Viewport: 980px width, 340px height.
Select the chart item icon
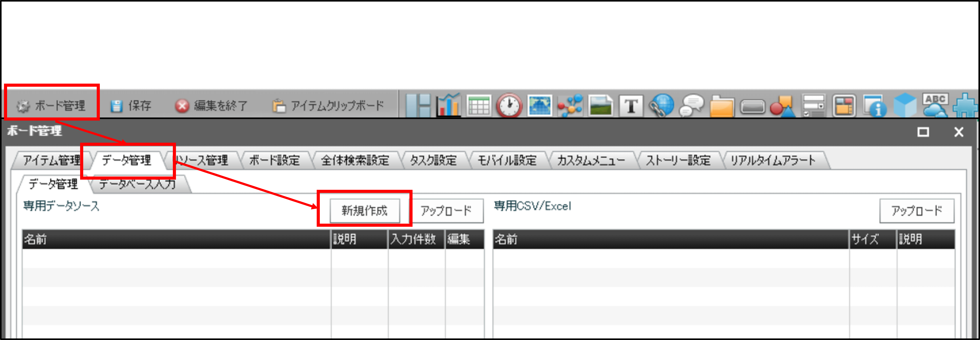coord(449,105)
